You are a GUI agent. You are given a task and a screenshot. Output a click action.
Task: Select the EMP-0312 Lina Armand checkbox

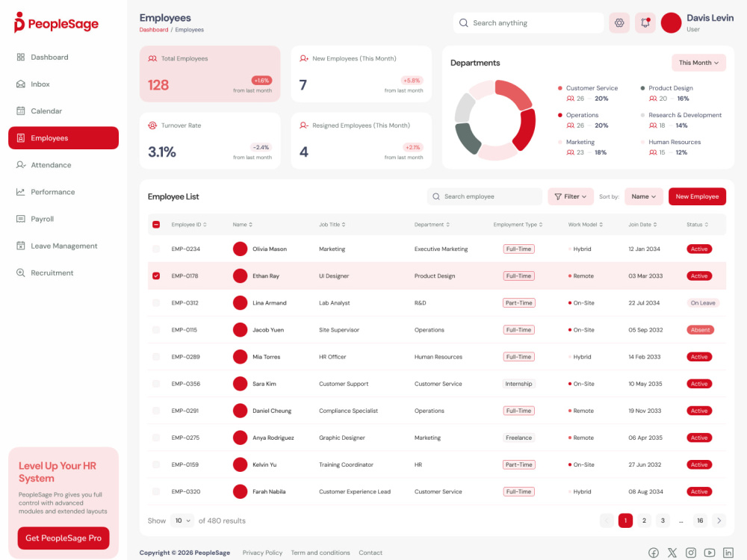point(156,303)
